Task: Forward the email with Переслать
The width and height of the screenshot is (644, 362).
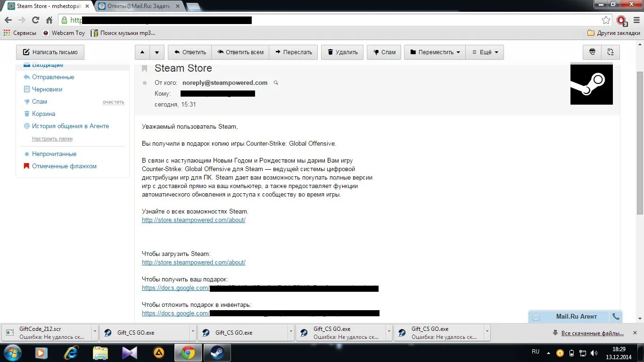Action: click(294, 52)
